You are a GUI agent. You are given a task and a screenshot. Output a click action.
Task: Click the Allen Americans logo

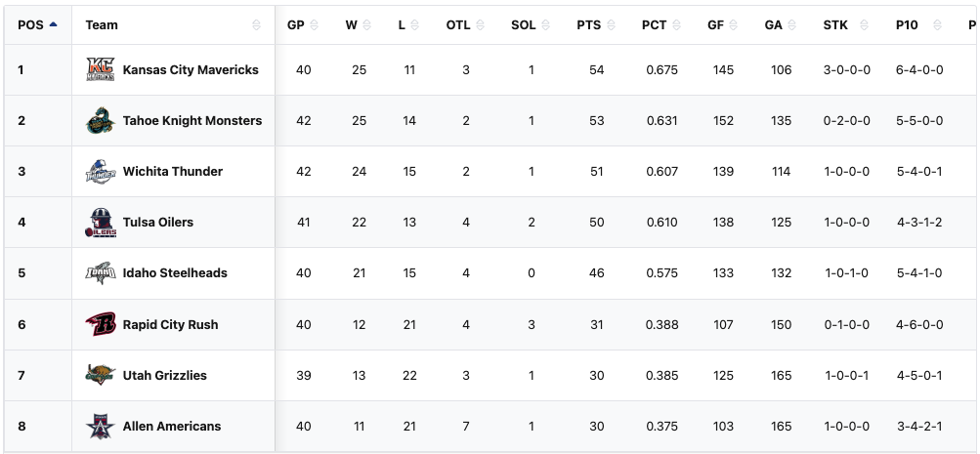[101, 426]
